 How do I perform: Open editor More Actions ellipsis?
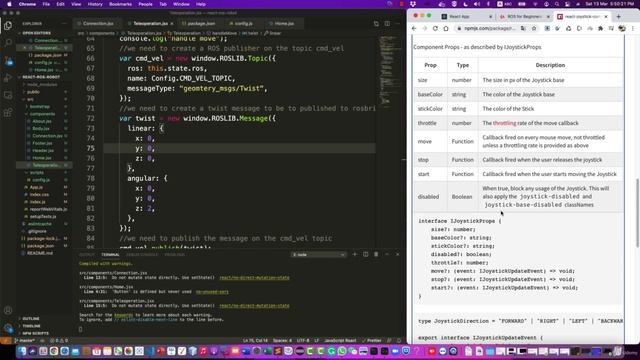point(398,24)
